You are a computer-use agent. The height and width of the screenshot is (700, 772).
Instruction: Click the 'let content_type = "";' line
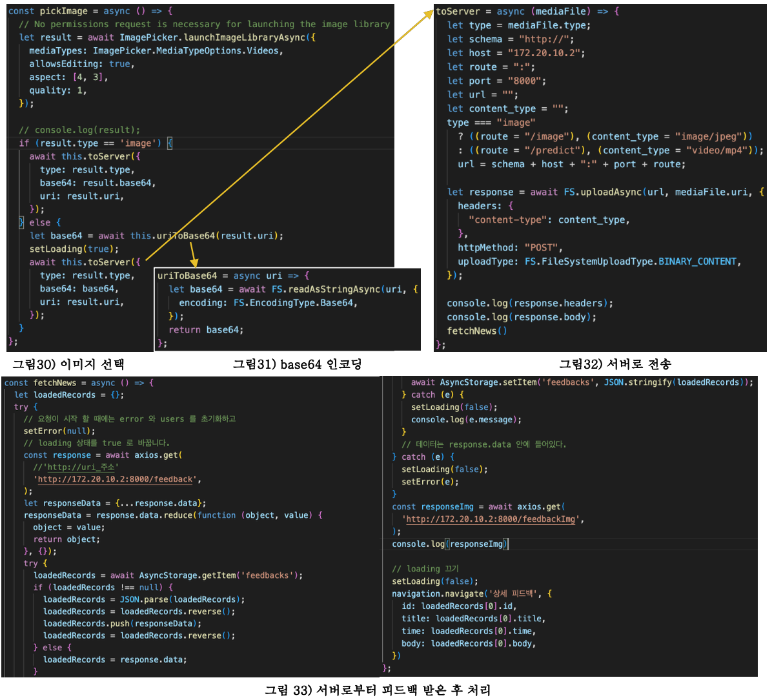[507, 108]
